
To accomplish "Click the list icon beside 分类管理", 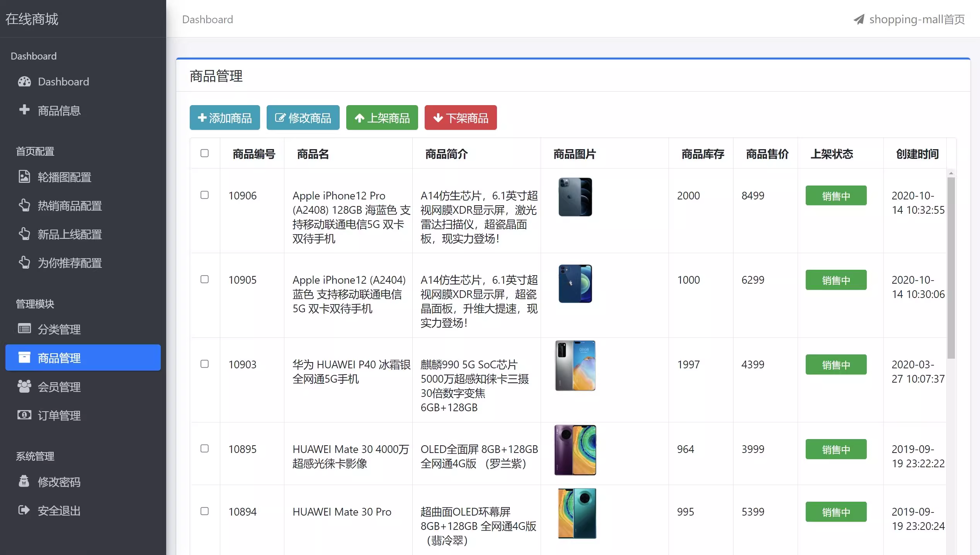I will 24,329.
